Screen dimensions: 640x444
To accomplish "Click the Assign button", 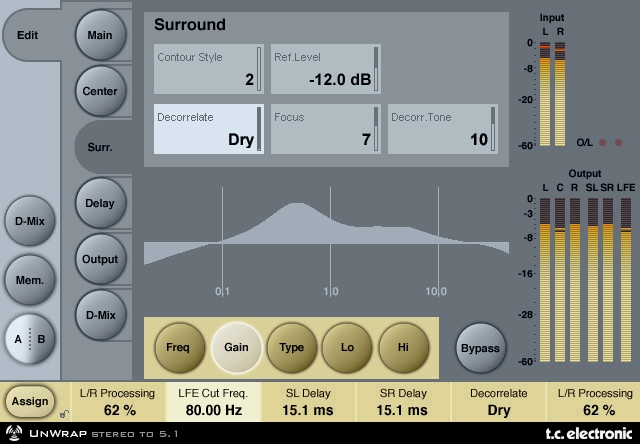I will [x=29, y=402].
